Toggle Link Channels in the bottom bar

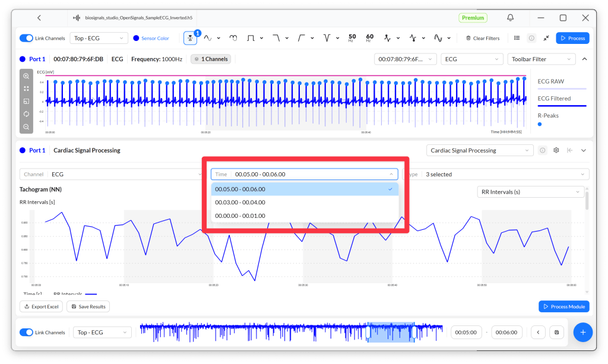click(26, 332)
